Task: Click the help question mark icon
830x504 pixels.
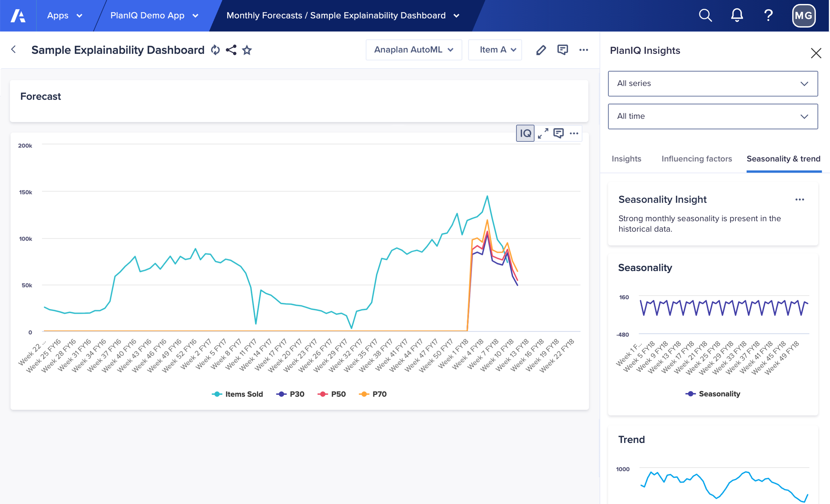Action: [768, 16]
